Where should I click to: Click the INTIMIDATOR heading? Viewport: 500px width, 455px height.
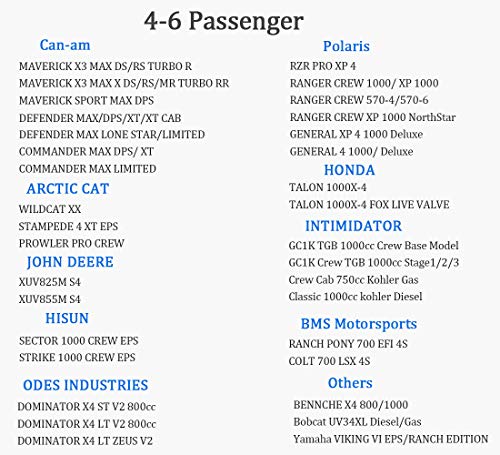[x=354, y=226]
